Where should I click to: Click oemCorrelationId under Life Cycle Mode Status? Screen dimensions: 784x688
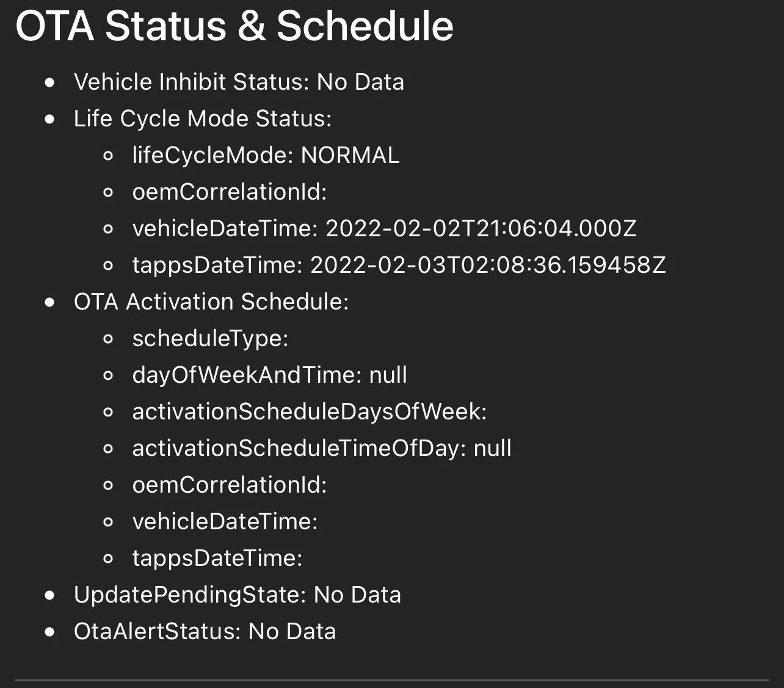point(230,192)
